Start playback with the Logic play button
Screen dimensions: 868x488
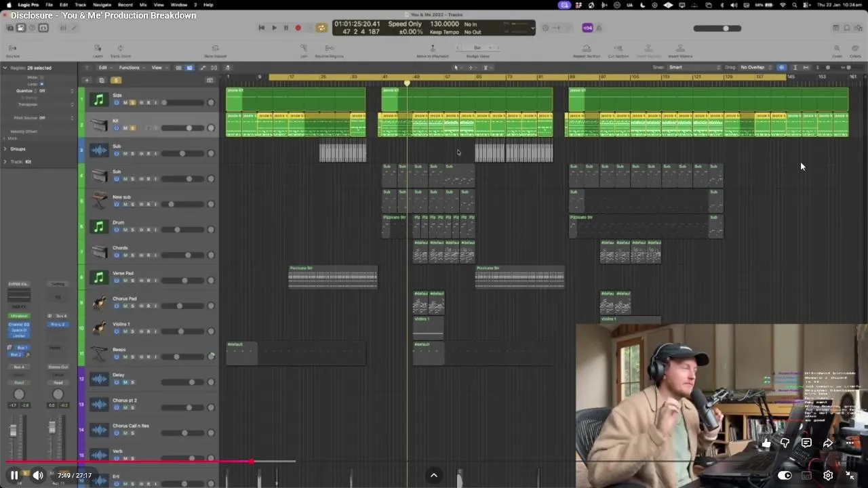coord(274,28)
